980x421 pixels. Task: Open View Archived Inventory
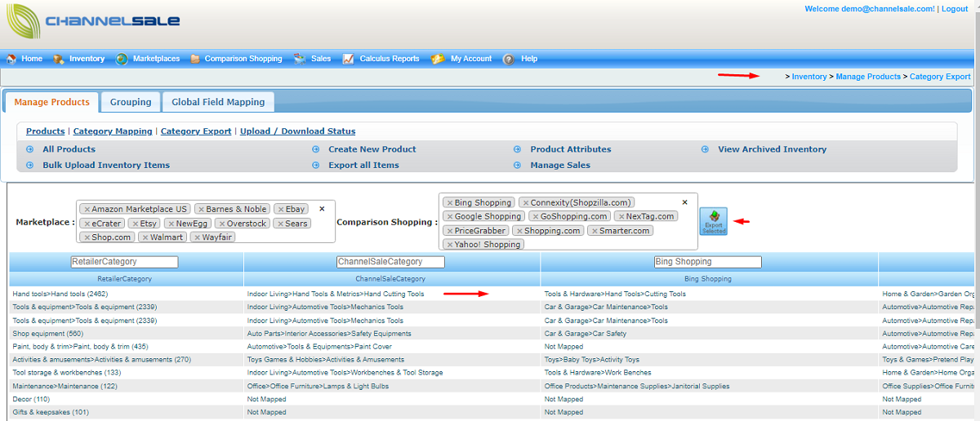[x=772, y=149]
